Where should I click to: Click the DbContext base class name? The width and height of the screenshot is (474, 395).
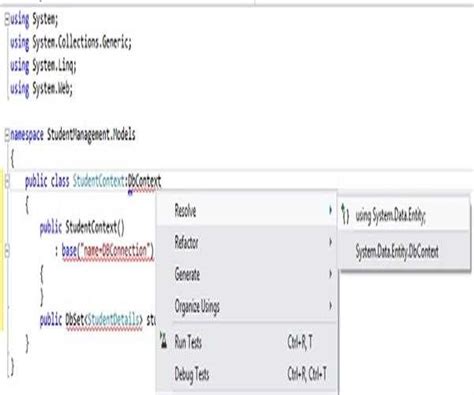coord(144,182)
